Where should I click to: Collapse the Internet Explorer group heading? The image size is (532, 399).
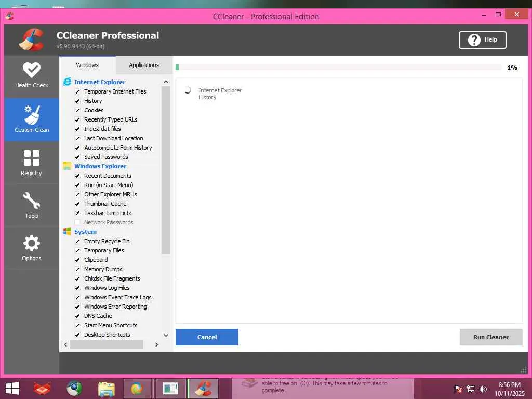(100, 82)
